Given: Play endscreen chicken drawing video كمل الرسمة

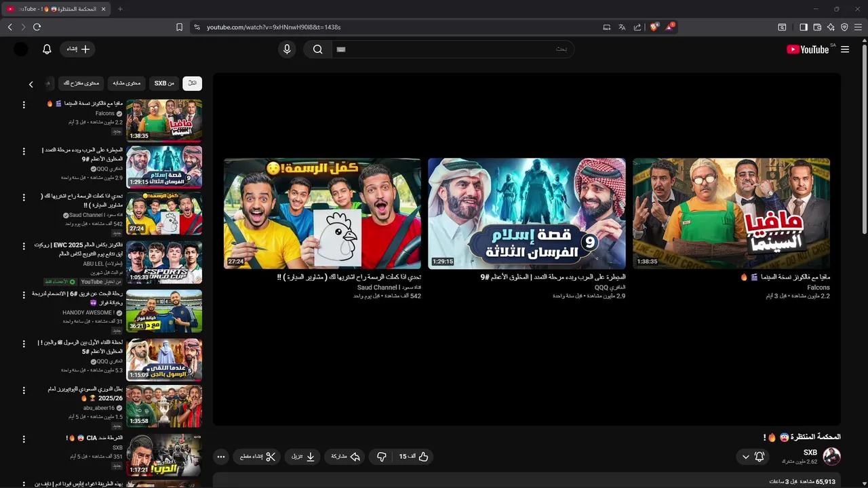Looking at the screenshot, I should click(x=322, y=213).
